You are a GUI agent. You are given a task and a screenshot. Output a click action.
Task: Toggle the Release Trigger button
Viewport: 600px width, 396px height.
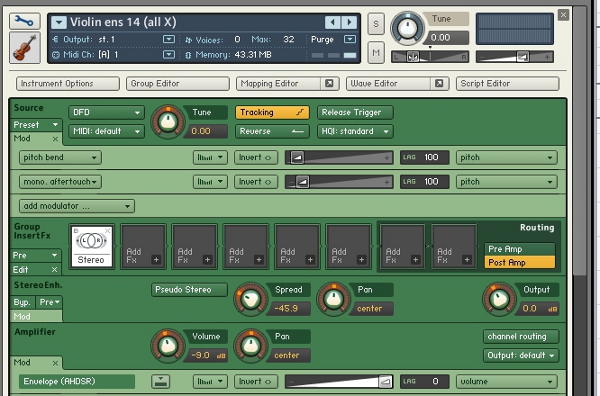pos(355,112)
